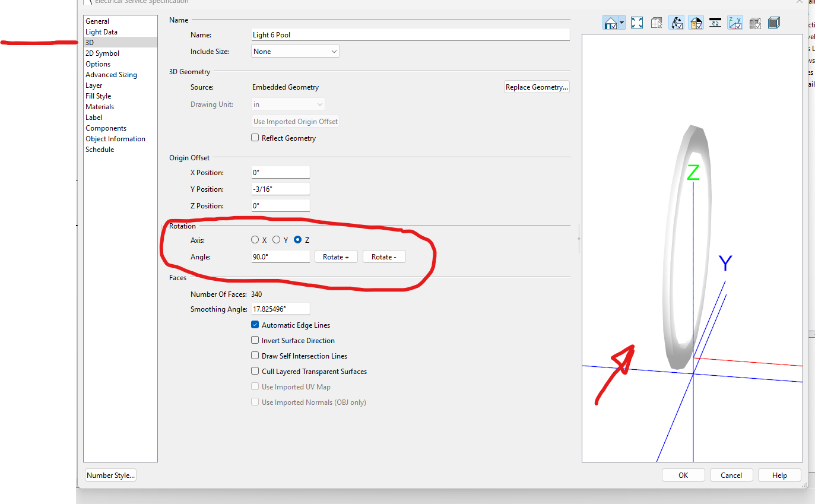Open the General panel
Image resolution: width=815 pixels, height=504 pixels.
(x=120, y=21)
